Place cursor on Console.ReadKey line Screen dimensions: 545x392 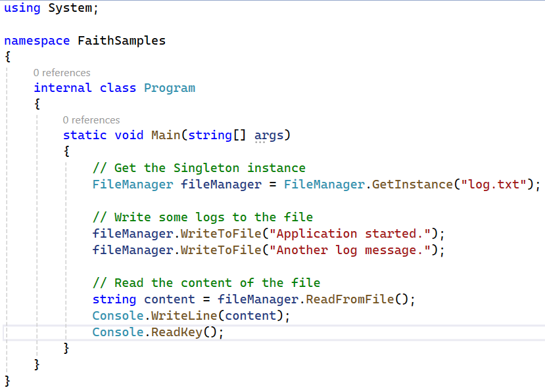273,332
